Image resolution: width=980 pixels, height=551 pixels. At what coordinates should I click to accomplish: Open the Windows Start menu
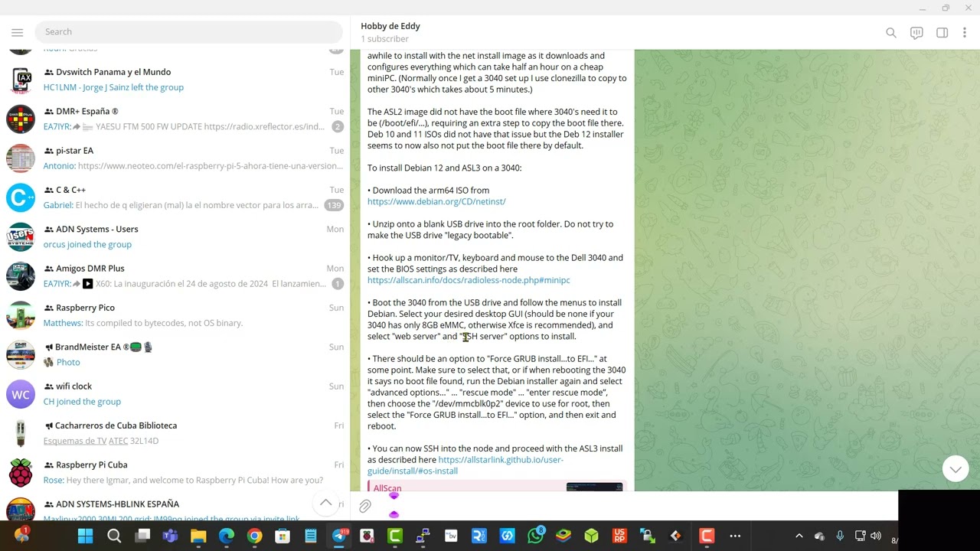(x=85, y=536)
